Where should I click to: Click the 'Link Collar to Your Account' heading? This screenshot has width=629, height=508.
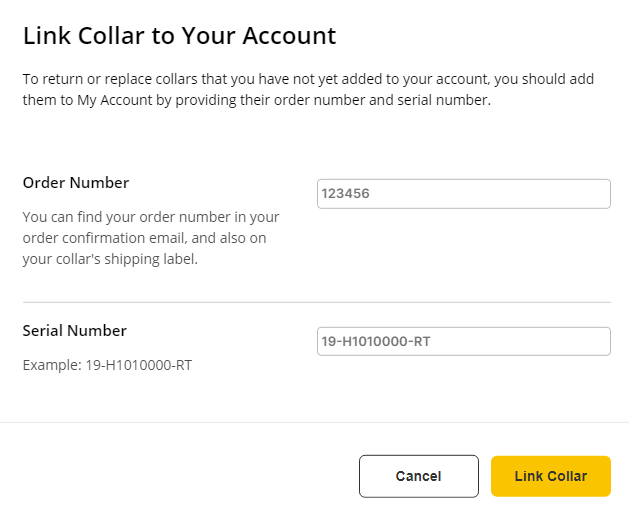pyautogui.click(x=179, y=37)
